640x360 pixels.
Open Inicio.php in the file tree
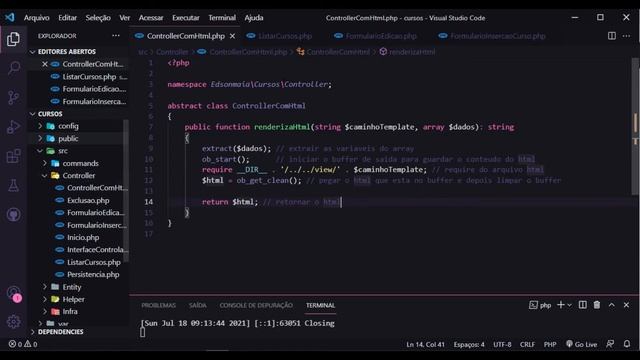point(83,238)
